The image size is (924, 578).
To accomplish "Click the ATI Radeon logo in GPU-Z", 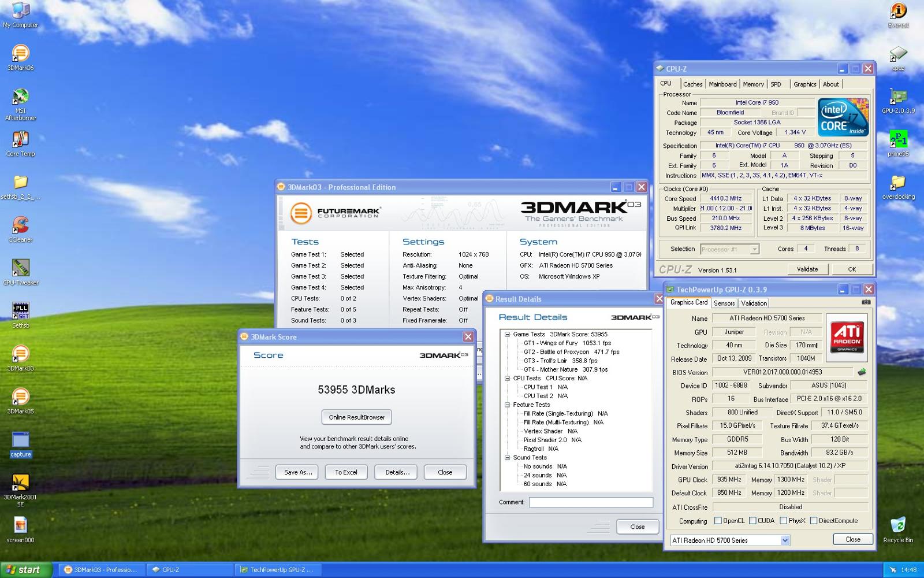I will 847,337.
